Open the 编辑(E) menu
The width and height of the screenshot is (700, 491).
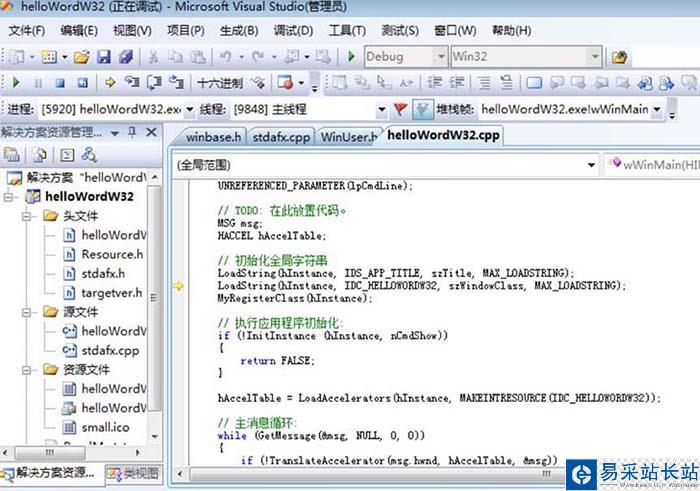[79, 31]
